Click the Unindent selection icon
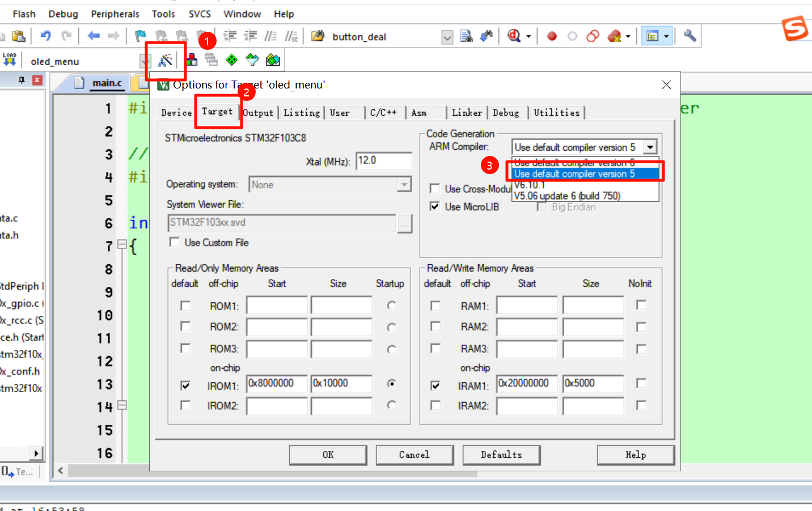The width and height of the screenshot is (812, 511). (250, 36)
